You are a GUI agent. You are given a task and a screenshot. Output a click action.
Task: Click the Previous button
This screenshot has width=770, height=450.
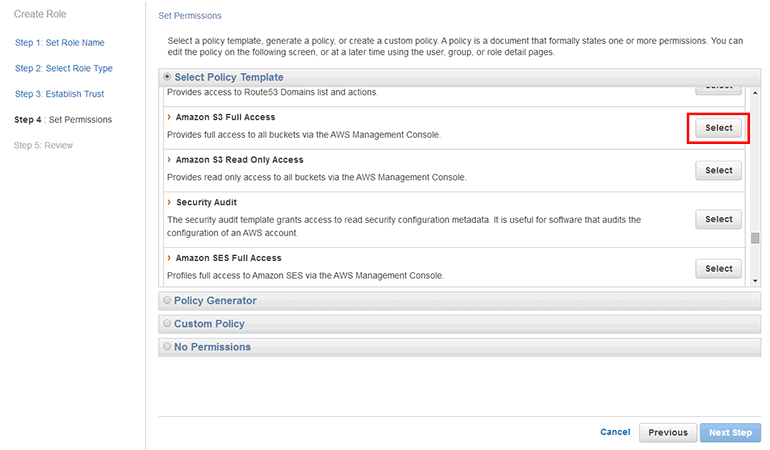pos(667,432)
